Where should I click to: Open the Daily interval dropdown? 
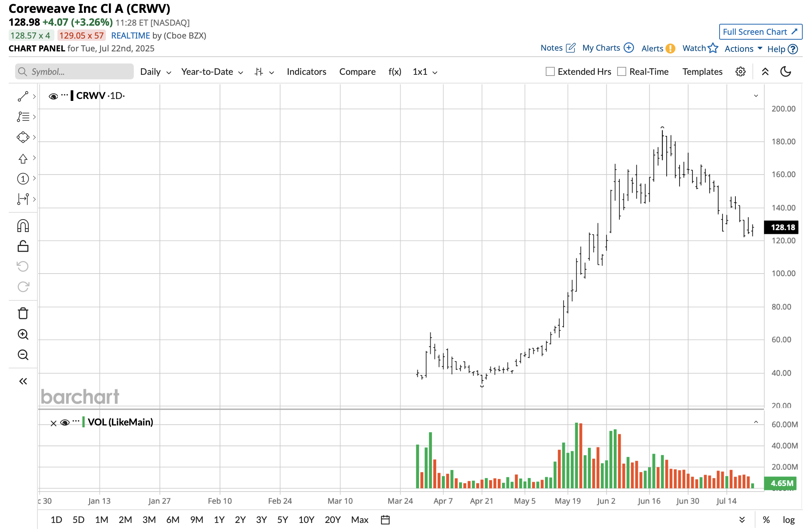[156, 72]
